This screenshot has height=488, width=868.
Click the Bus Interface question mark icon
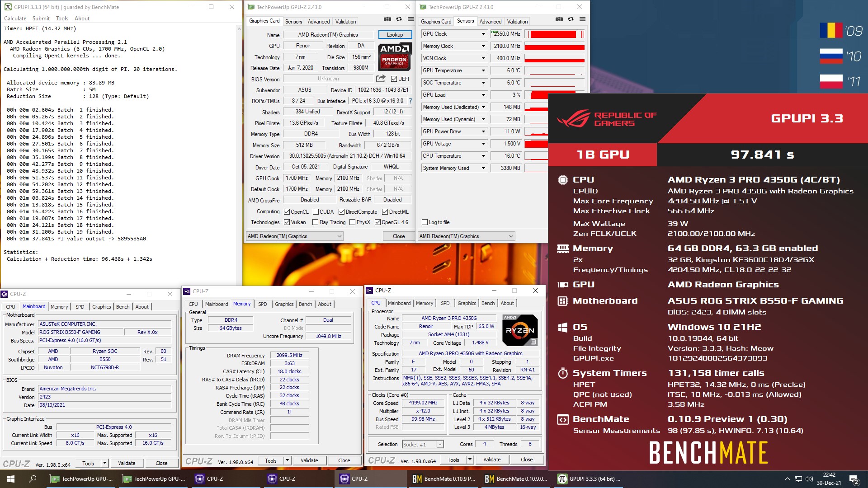pos(410,101)
